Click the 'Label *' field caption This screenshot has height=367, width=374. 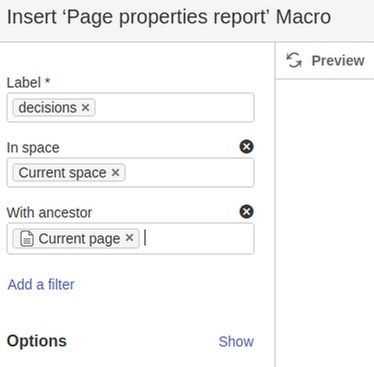click(x=28, y=82)
